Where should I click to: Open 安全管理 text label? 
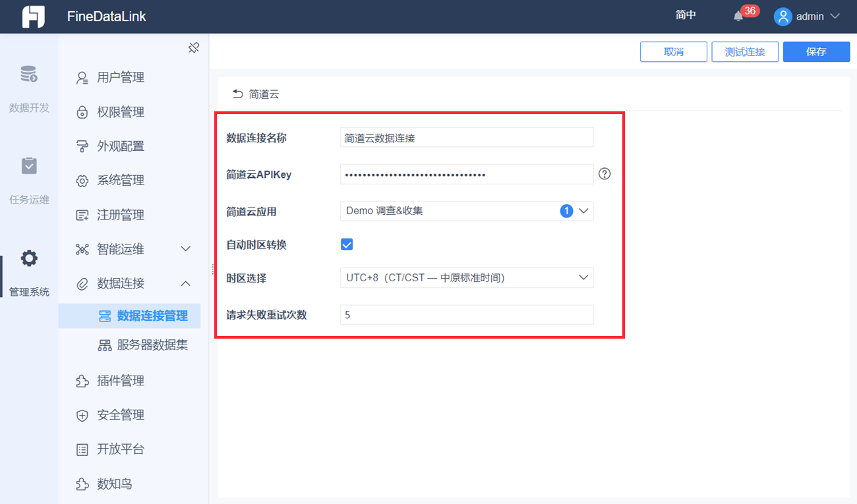[x=121, y=415]
